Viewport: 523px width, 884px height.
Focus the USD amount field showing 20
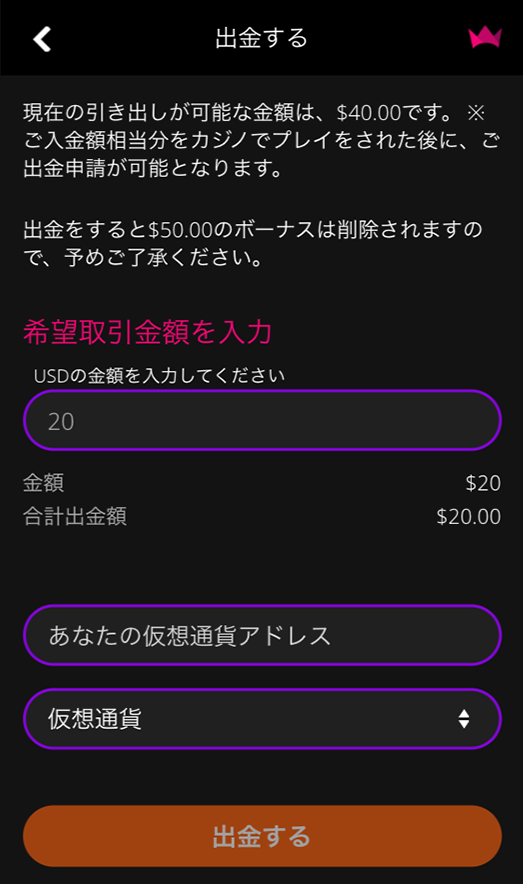262,420
